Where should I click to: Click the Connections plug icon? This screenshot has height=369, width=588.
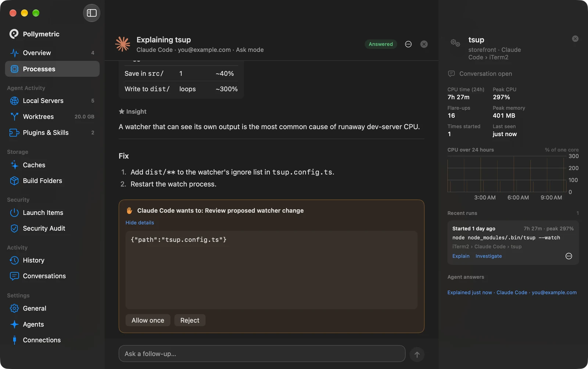pyautogui.click(x=14, y=340)
